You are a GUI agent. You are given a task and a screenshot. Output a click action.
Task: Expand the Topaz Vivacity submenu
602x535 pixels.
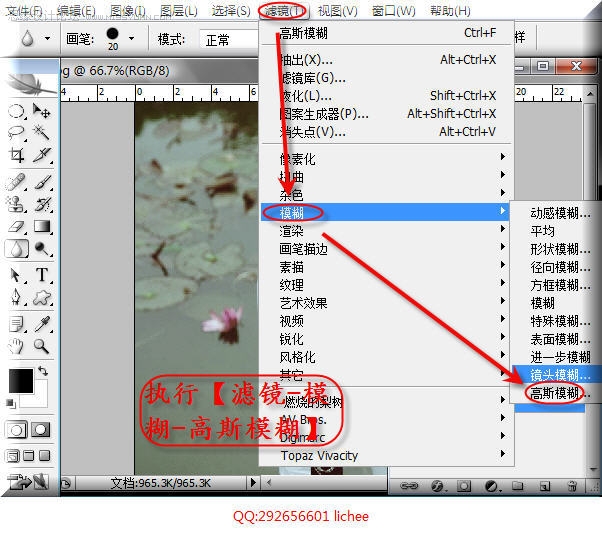coord(385,455)
